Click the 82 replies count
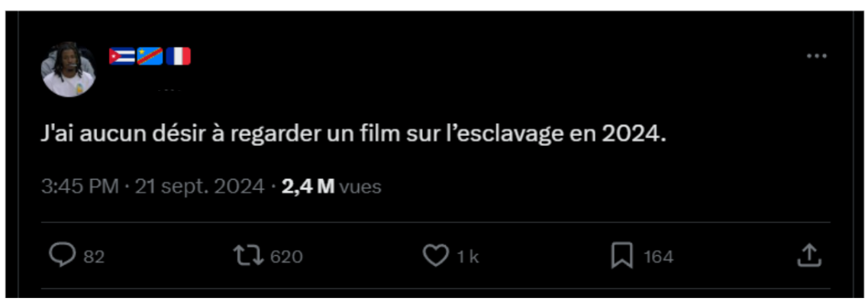Screen dimensions: 868x308 (94, 257)
